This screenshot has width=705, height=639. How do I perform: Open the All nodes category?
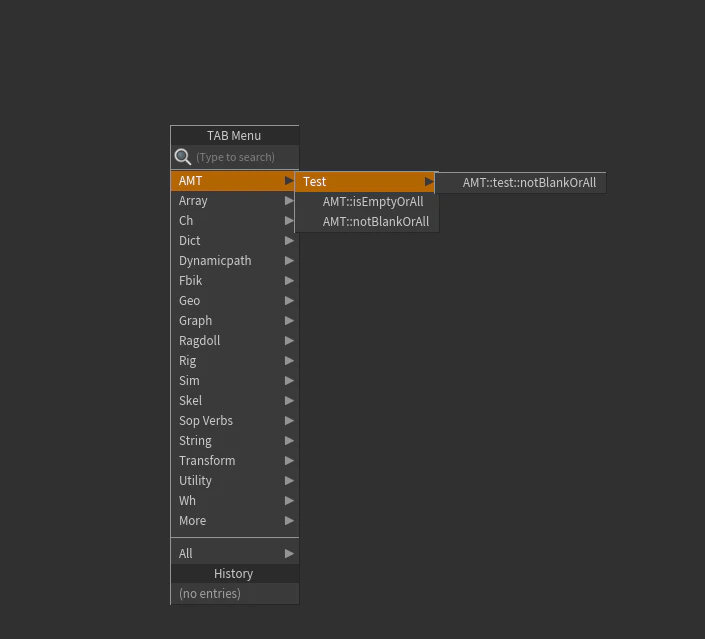point(235,554)
